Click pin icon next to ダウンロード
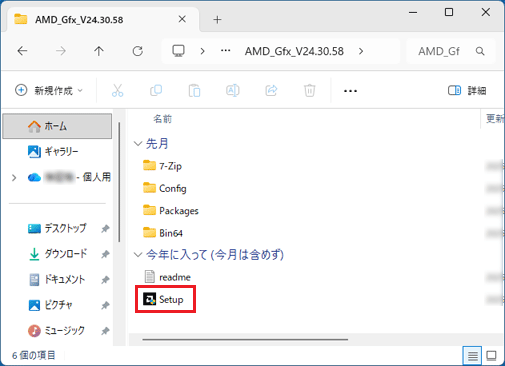Screen dimensions: 505x366 pyautogui.click(x=105, y=254)
